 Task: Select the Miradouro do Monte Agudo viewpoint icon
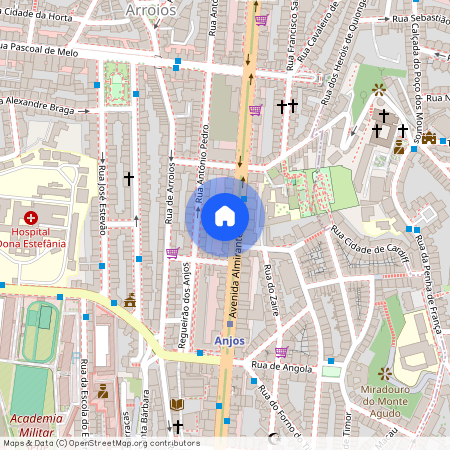coord(385,374)
